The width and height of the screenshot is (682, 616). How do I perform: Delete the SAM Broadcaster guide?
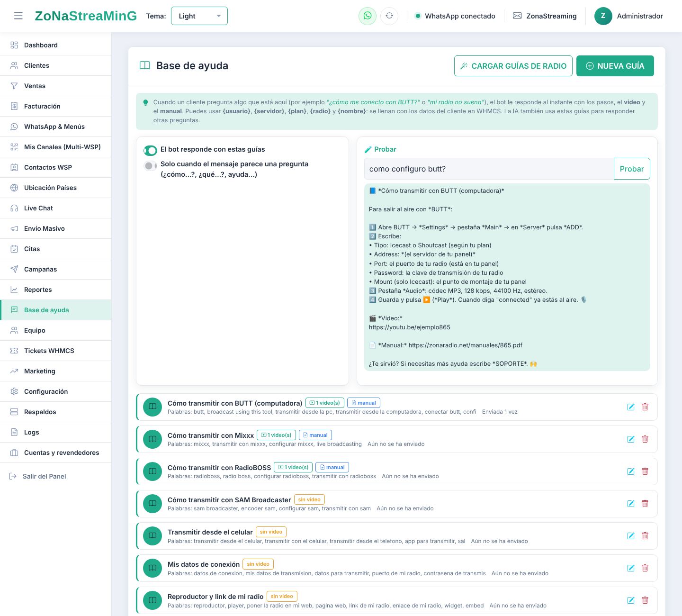pos(645,504)
